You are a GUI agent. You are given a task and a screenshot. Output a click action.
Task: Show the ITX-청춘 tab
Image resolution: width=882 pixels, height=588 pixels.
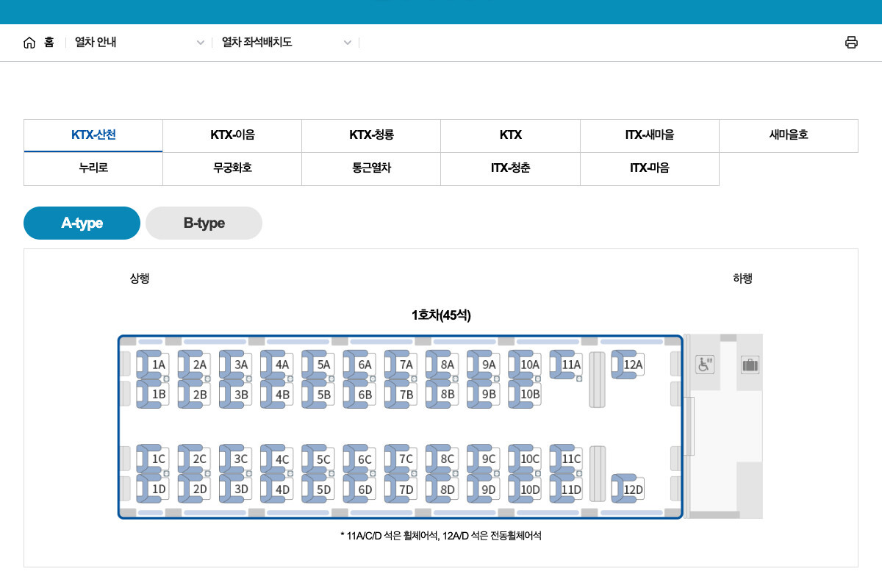pos(510,168)
